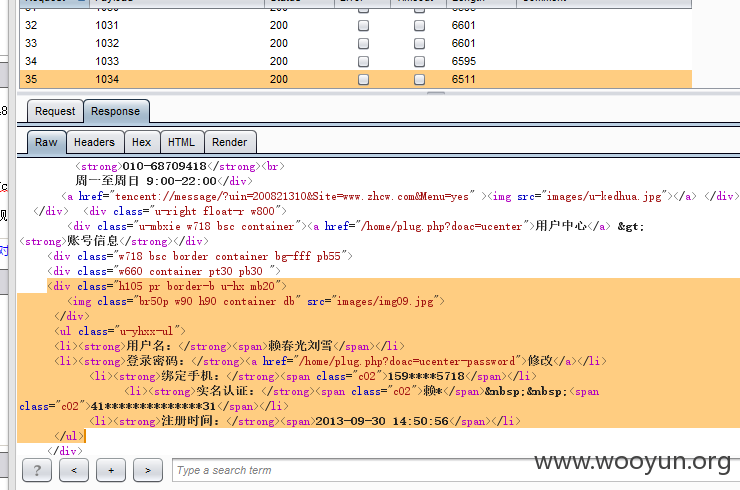Select highlighted row with payload 1034
The image size is (740, 490).
pyautogui.click(x=356, y=79)
